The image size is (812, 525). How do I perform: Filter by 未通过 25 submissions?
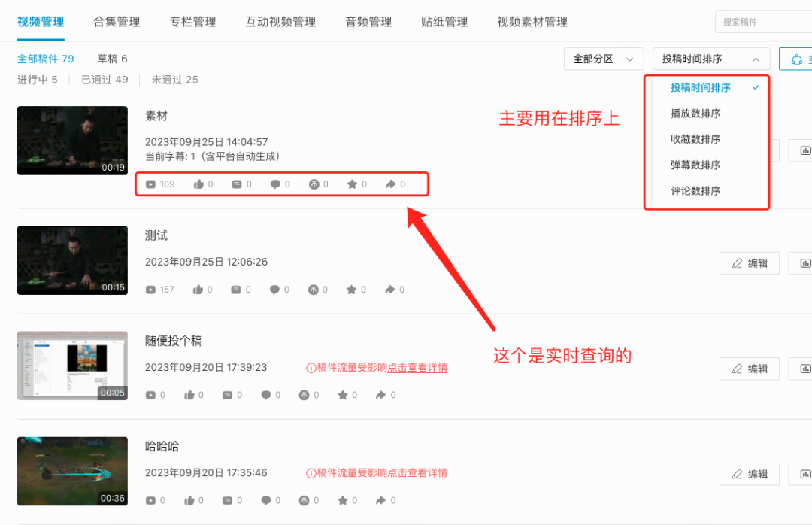174,80
